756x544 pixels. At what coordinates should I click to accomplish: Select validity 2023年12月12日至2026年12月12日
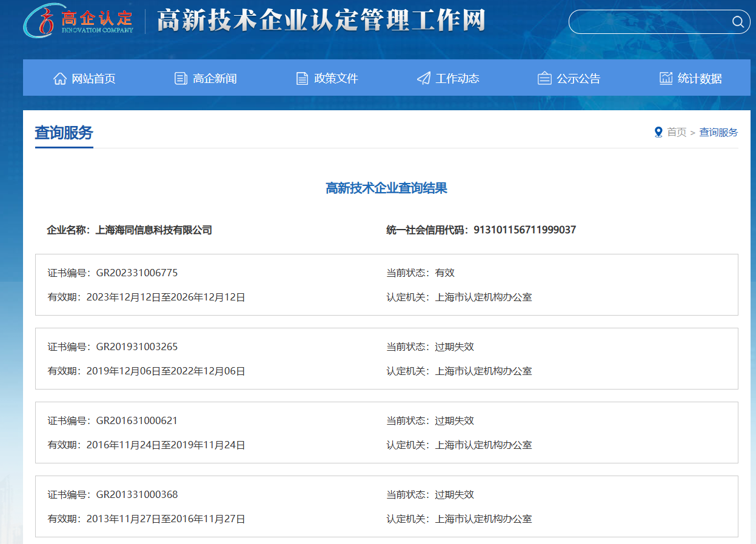click(x=166, y=297)
